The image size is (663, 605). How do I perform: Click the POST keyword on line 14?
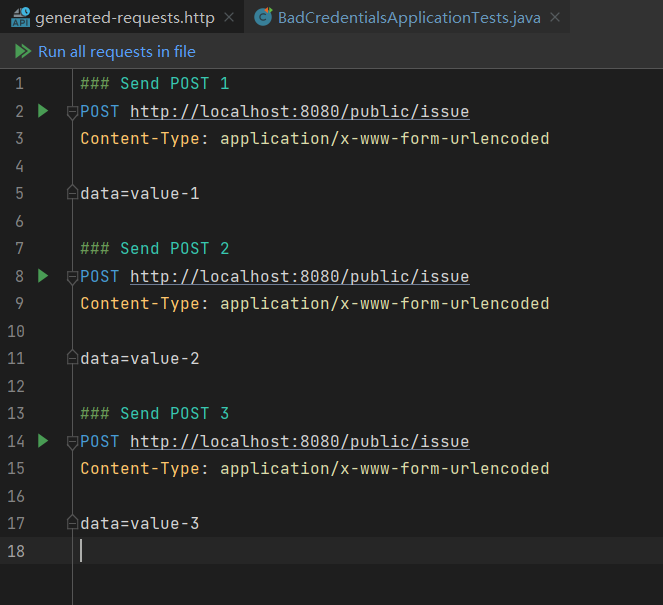point(100,441)
